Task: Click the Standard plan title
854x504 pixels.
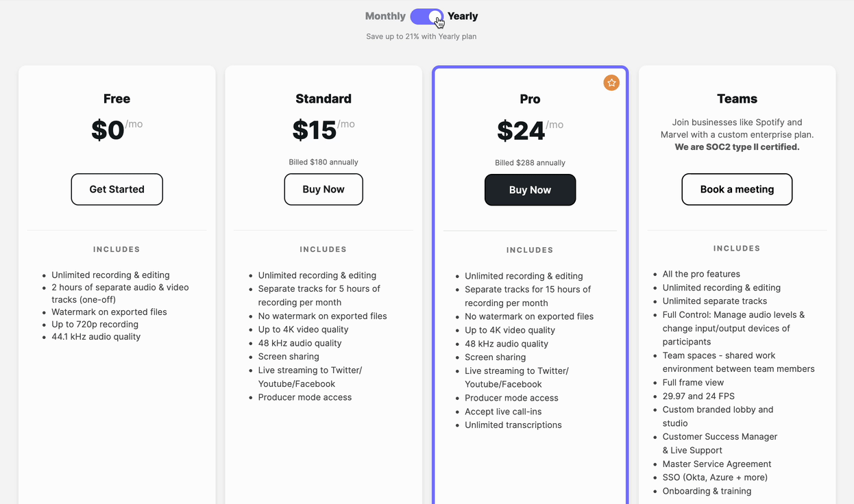Action: [x=324, y=99]
